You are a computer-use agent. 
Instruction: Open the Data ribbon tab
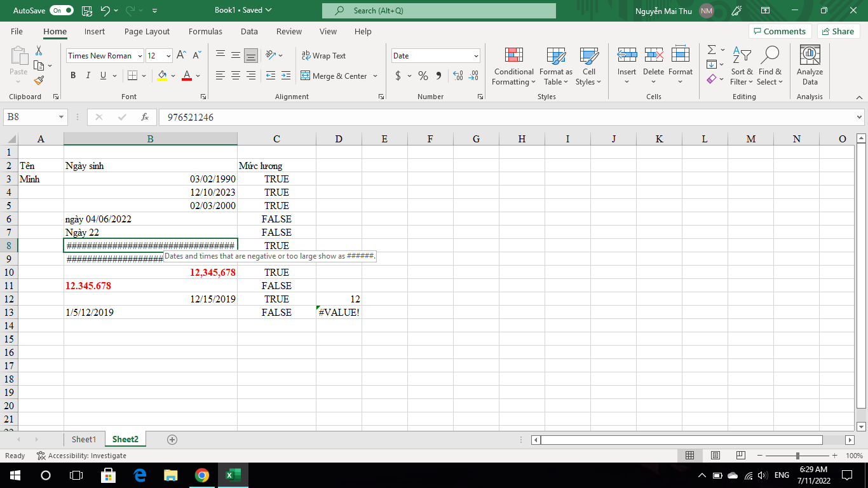[249, 31]
